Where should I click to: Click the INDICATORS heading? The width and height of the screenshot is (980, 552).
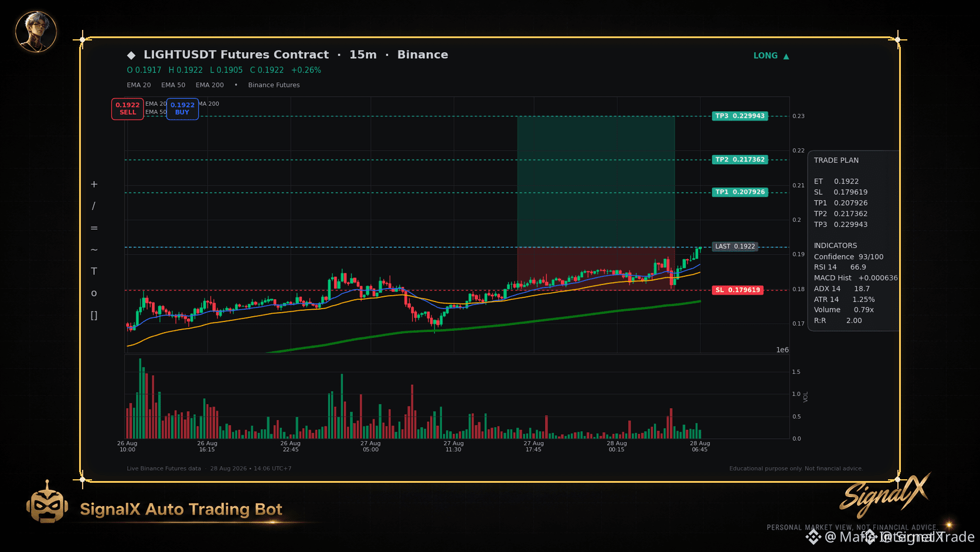click(835, 246)
